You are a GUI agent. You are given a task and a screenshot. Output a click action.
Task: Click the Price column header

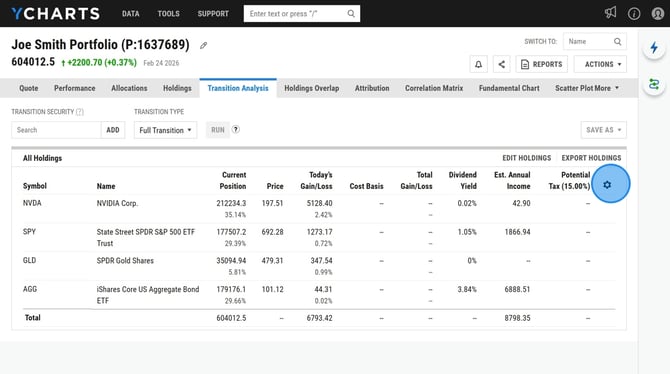[275, 186]
